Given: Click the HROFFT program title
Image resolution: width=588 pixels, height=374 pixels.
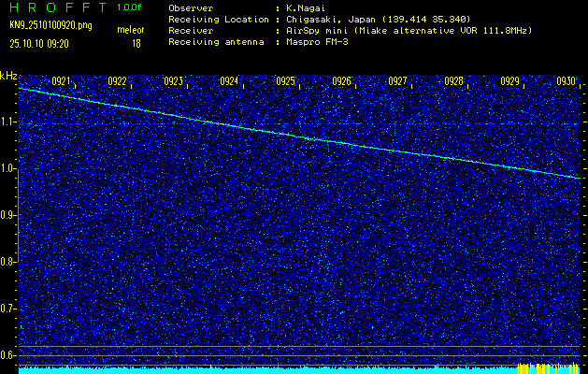Looking at the screenshot, I should click(51, 7).
